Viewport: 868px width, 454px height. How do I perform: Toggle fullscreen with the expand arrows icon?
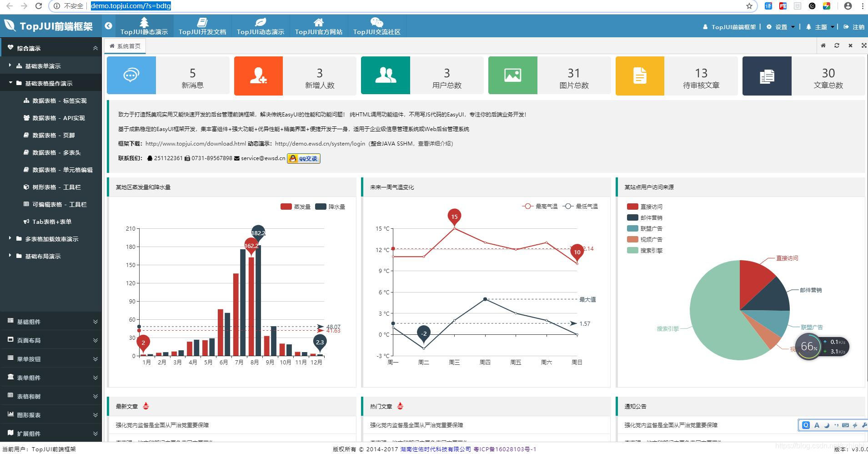(863, 45)
